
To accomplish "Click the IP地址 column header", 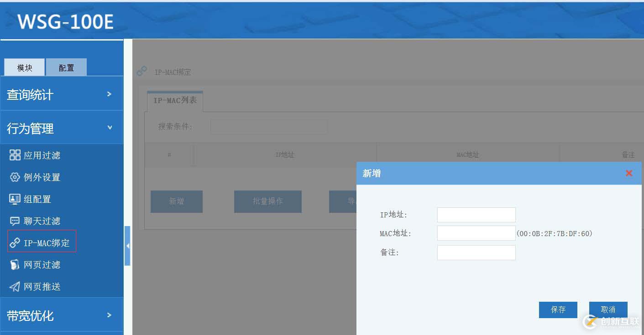I will pyautogui.click(x=285, y=155).
